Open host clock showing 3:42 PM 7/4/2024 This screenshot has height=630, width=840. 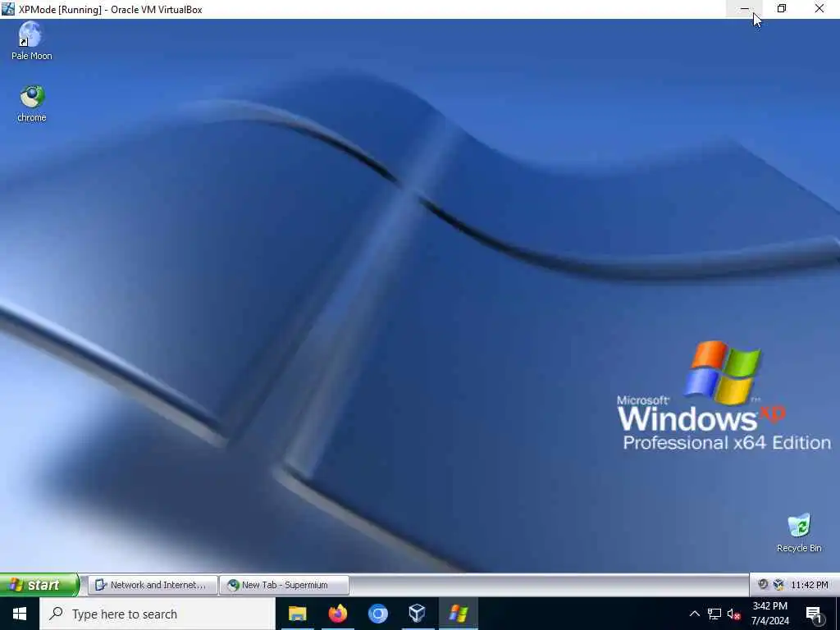(770, 614)
